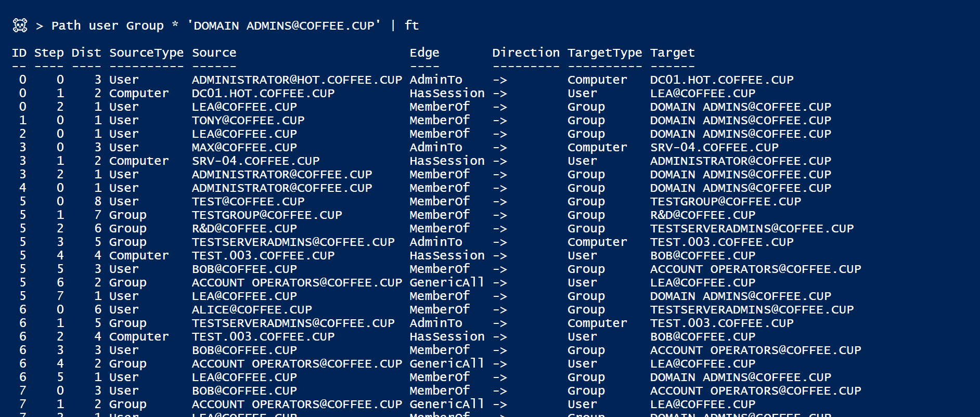This screenshot has height=417, width=980.
Task: Click the Path command text in prompt
Action: point(66,25)
